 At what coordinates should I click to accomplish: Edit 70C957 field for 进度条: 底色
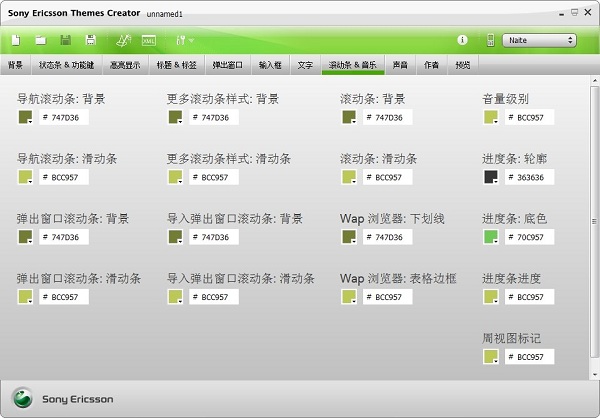point(530,237)
